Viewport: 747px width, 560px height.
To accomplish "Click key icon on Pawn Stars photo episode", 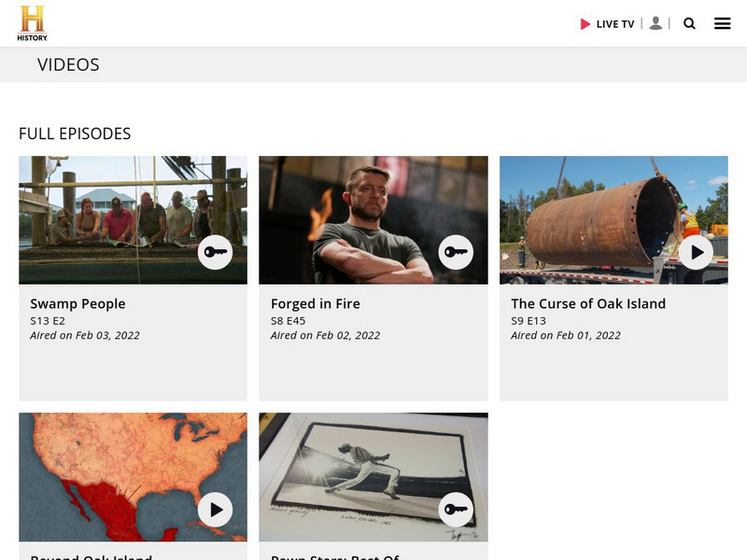I will point(456,510).
